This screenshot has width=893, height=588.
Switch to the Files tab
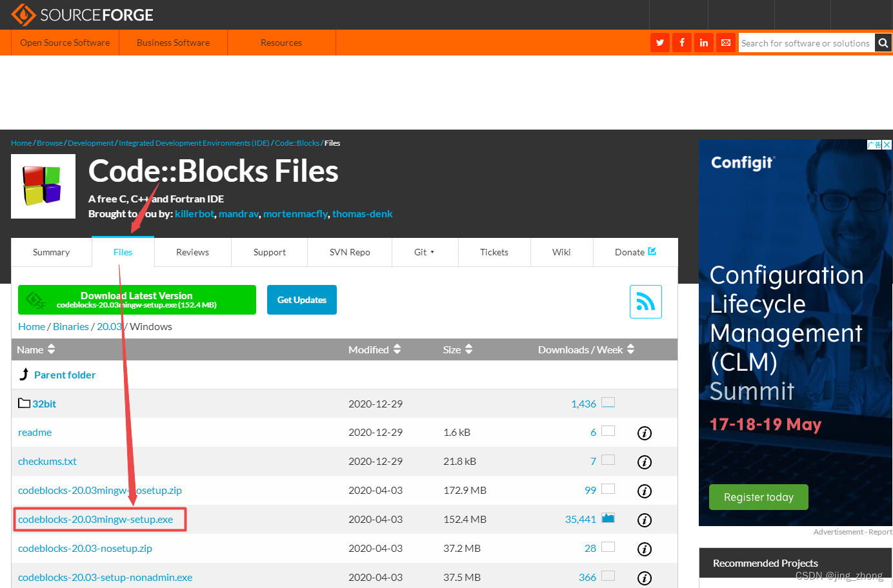[123, 252]
